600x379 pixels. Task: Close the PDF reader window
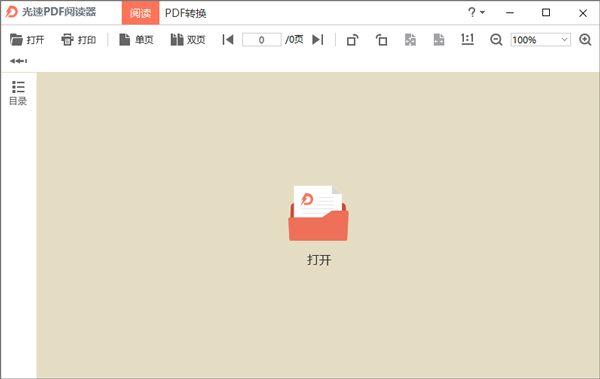tap(583, 13)
